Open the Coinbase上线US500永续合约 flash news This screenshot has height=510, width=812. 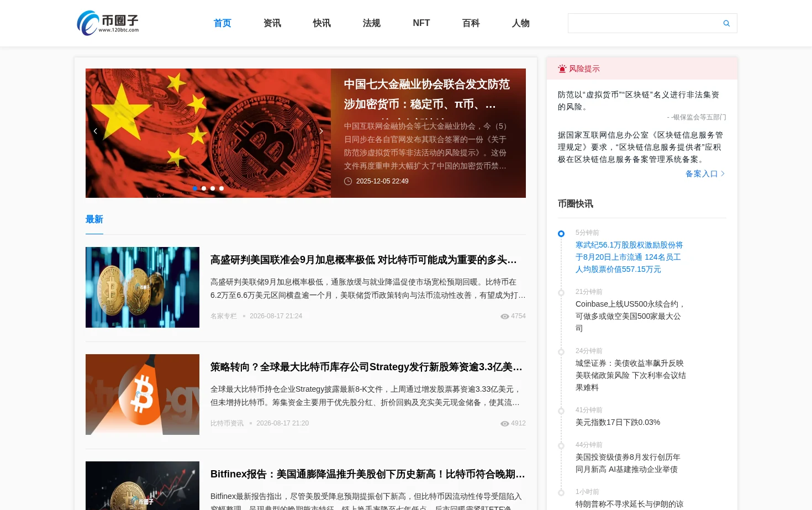(x=631, y=316)
